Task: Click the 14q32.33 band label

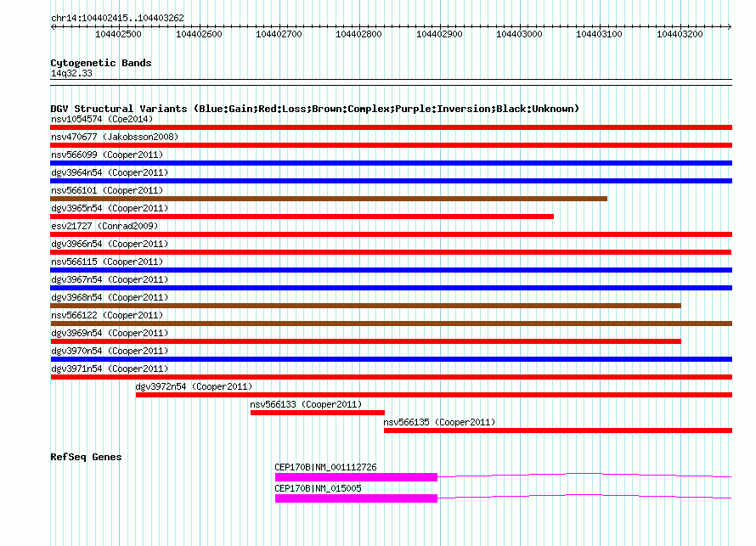Action: tap(71, 73)
